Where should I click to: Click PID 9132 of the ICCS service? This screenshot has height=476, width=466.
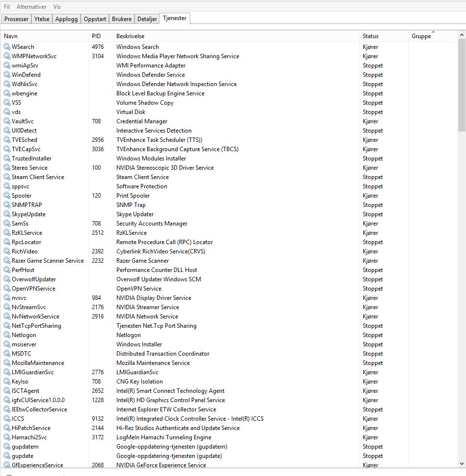98,419
